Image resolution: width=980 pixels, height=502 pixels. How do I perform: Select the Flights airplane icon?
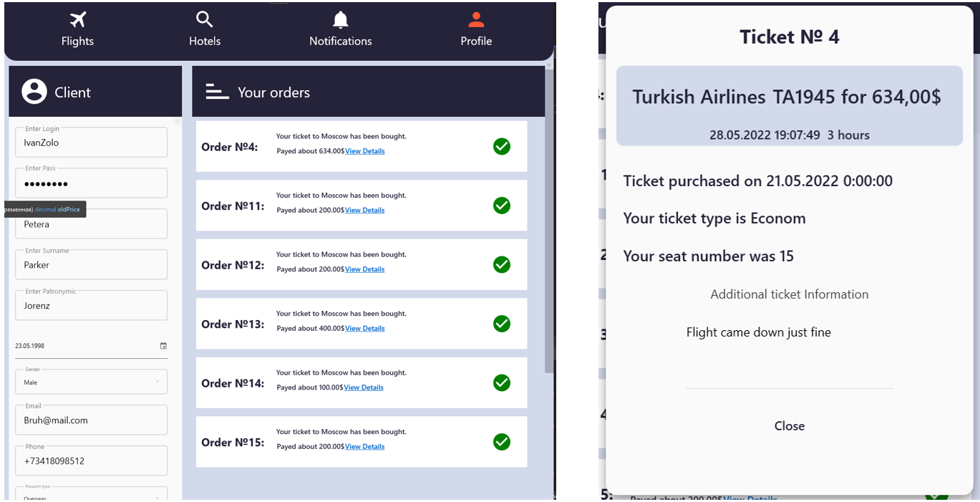[x=77, y=19]
